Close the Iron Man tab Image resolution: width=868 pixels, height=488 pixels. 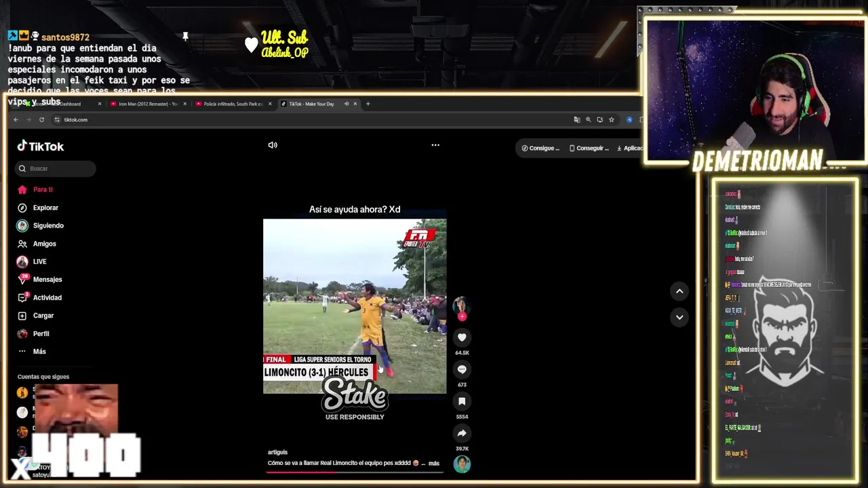[x=184, y=104]
